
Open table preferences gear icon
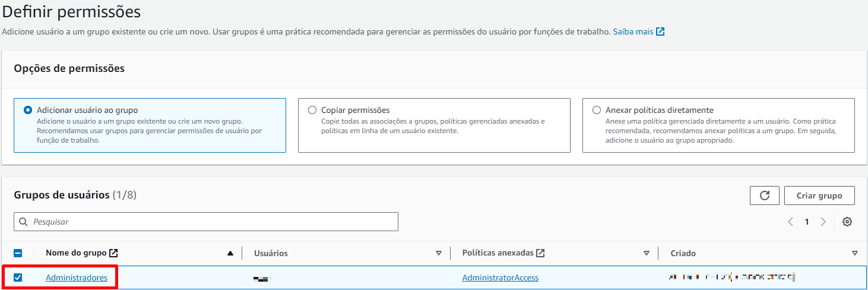coord(847,222)
